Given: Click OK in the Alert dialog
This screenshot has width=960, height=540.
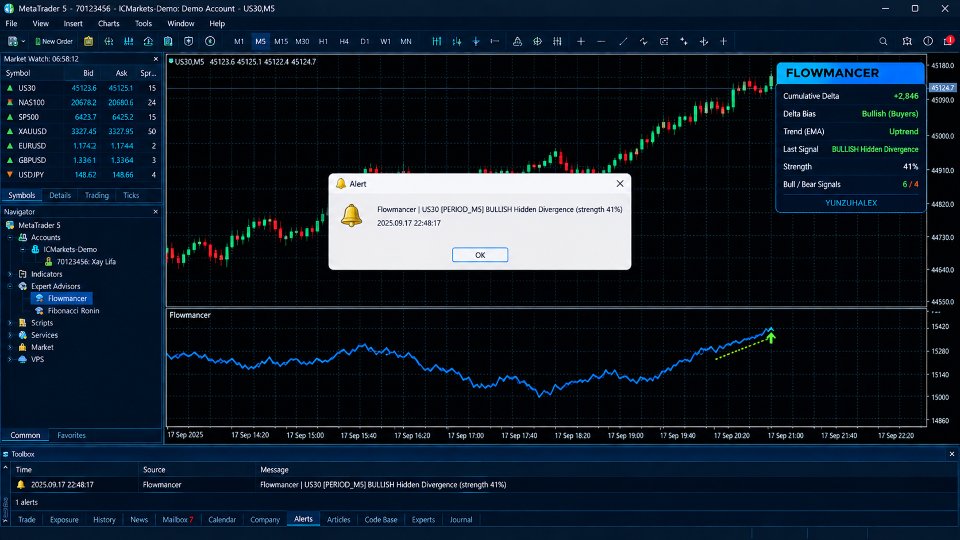Looking at the screenshot, I should (480, 255).
